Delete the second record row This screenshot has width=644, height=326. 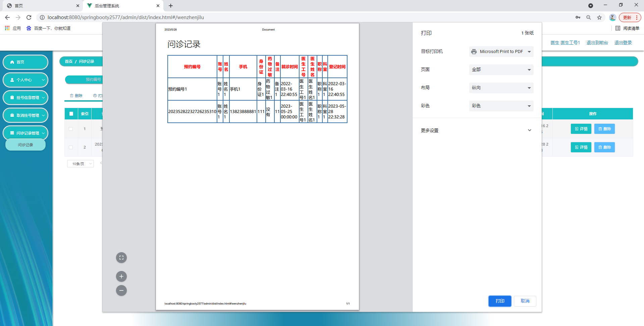point(604,147)
